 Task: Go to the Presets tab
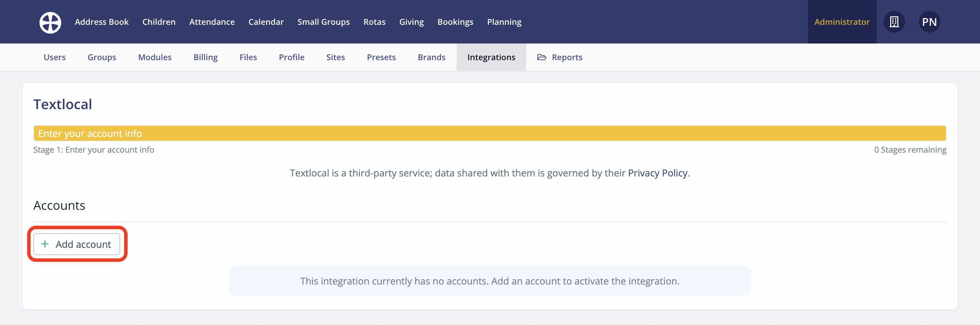[x=381, y=57]
